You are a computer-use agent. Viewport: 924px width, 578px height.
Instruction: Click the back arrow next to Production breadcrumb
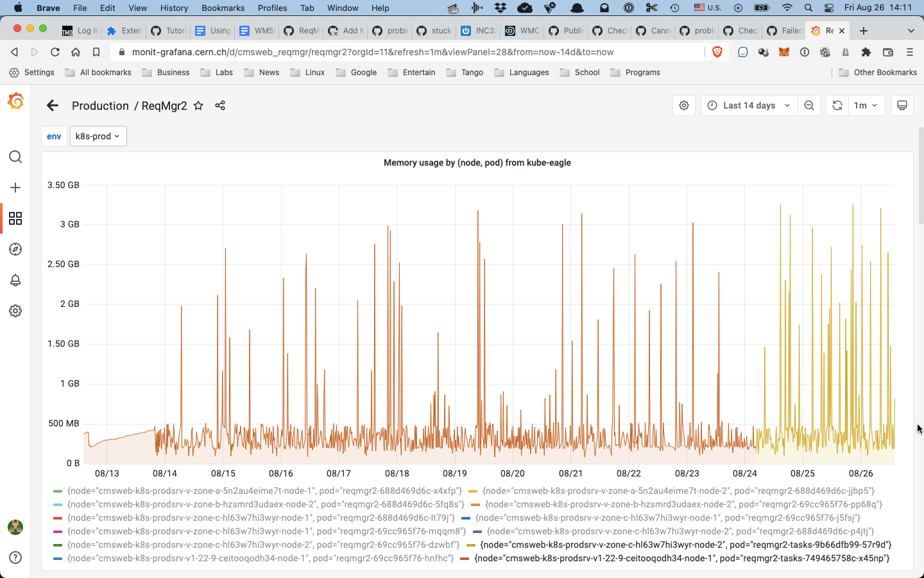[x=52, y=105]
